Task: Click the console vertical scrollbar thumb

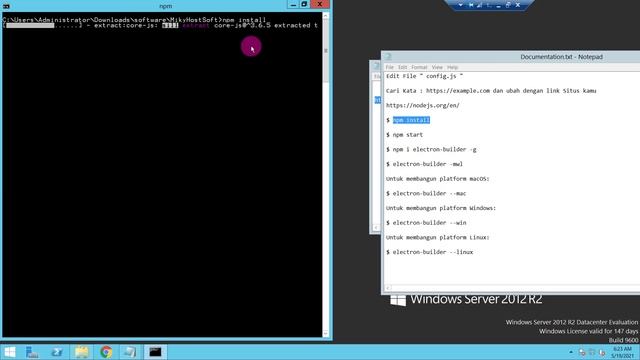Action: 326,51
